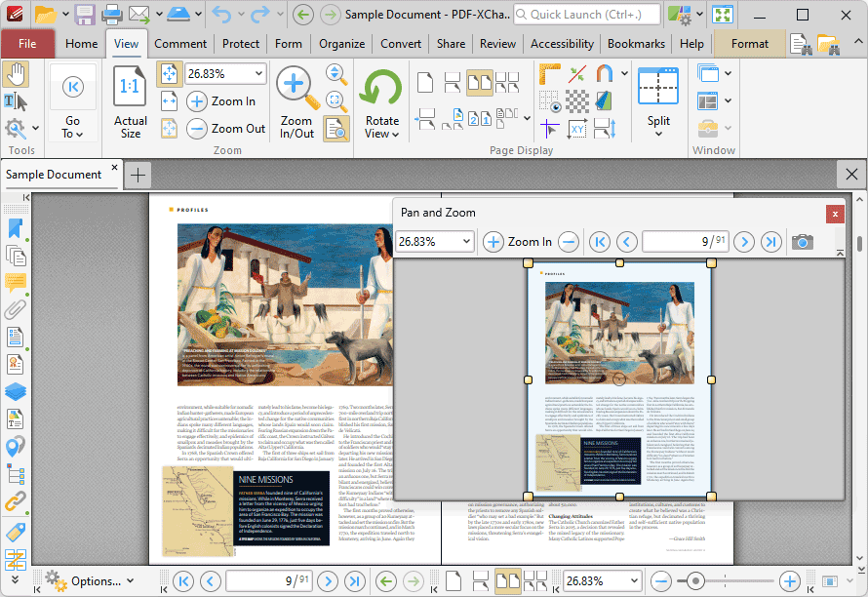
Task: Select the Hand tool
Action: pyautogui.click(x=16, y=74)
